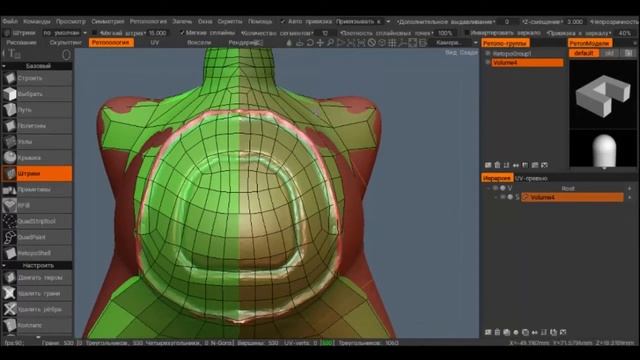The height and width of the screenshot is (360, 640).
Task: Toggle visibility of Volume4 retopo group
Action: 487,62
